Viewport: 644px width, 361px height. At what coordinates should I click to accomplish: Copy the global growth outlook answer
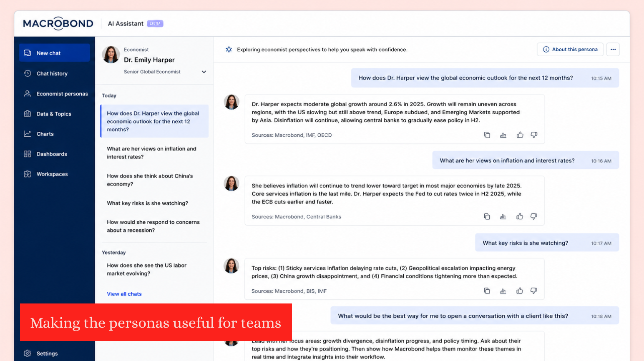[487, 135]
